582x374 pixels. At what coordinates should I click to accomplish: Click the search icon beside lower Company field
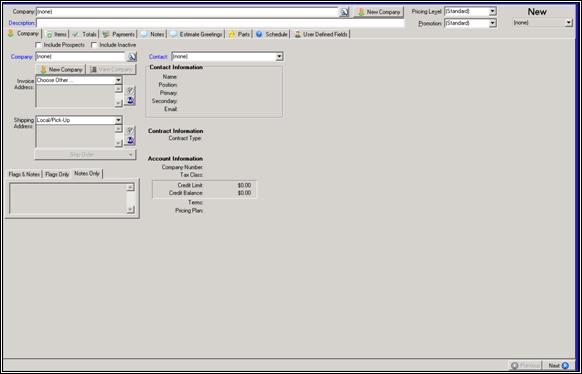[x=132, y=57]
